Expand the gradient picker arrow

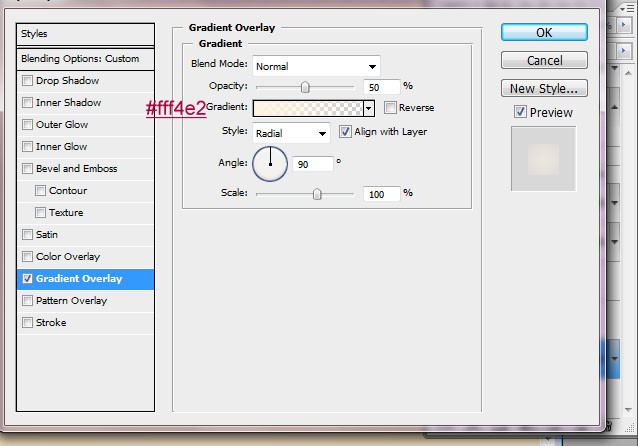pos(369,108)
